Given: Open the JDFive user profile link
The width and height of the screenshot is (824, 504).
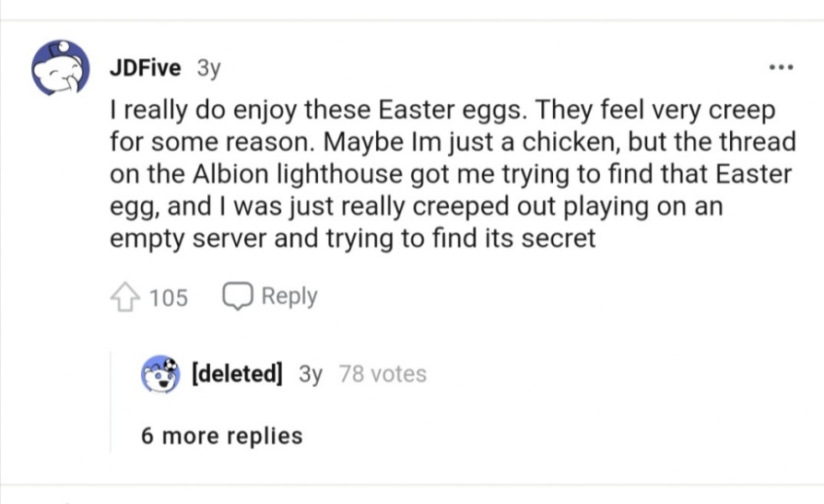Looking at the screenshot, I should click(145, 67).
